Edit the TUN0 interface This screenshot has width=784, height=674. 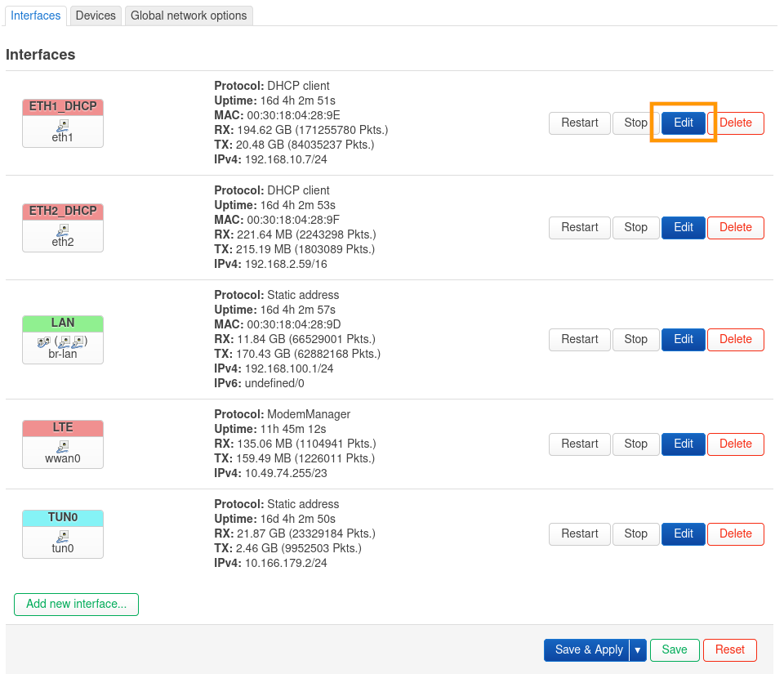[684, 533]
